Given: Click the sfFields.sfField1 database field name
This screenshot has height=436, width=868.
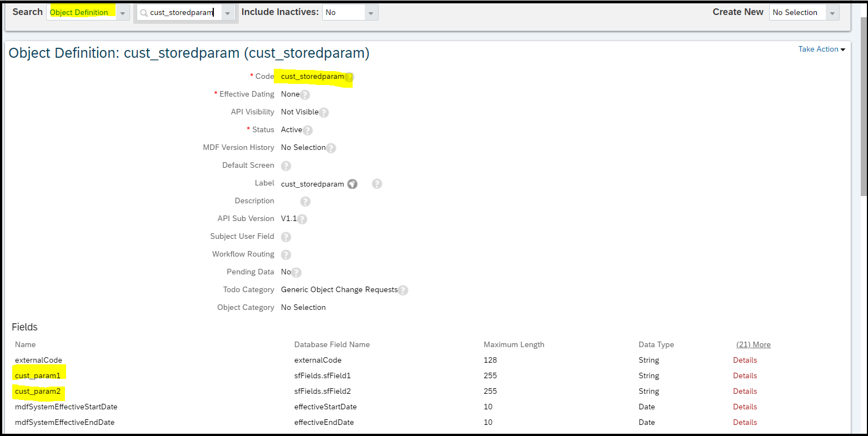Looking at the screenshot, I should coord(323,375).
